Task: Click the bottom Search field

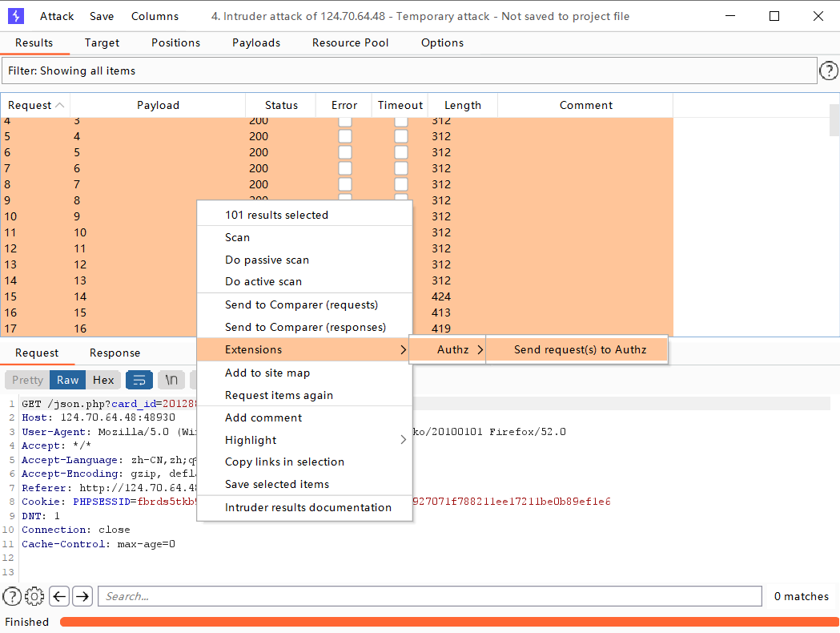Action: tap(430, 596)
